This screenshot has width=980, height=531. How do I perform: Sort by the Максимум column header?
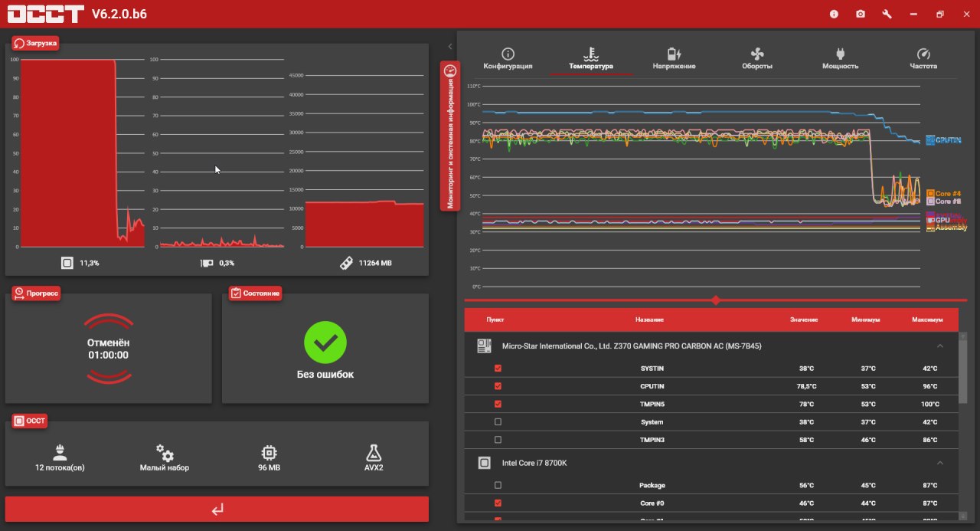point(927,320)
